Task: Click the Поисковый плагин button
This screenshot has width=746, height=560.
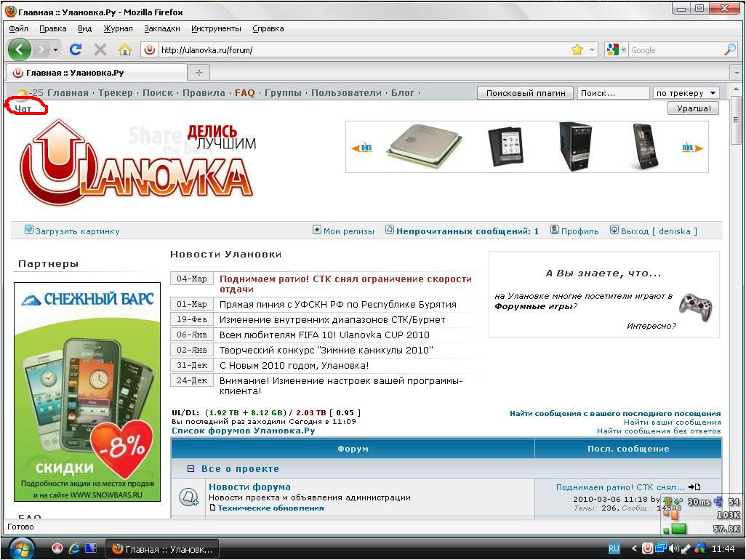Action: 526,93
